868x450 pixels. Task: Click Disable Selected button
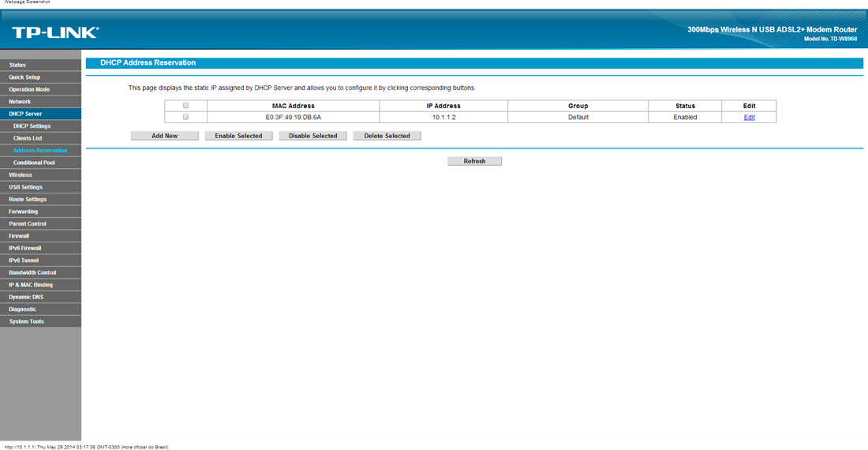312,136
